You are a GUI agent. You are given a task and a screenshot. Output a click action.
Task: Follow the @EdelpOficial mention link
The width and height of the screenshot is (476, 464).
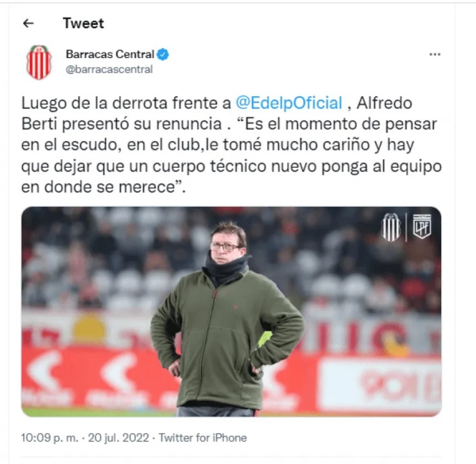(289, 103)
